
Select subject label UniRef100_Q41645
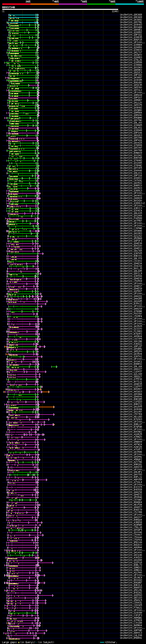(131, 301)
